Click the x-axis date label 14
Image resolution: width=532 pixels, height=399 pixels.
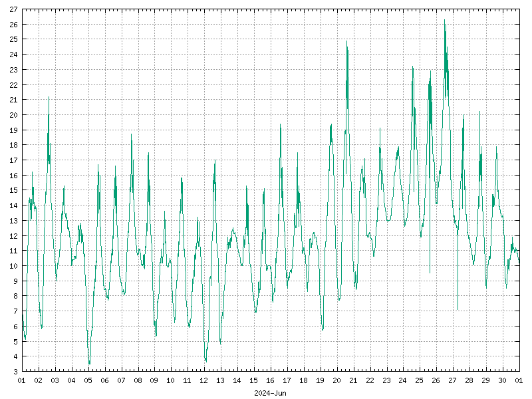(237, 380)
